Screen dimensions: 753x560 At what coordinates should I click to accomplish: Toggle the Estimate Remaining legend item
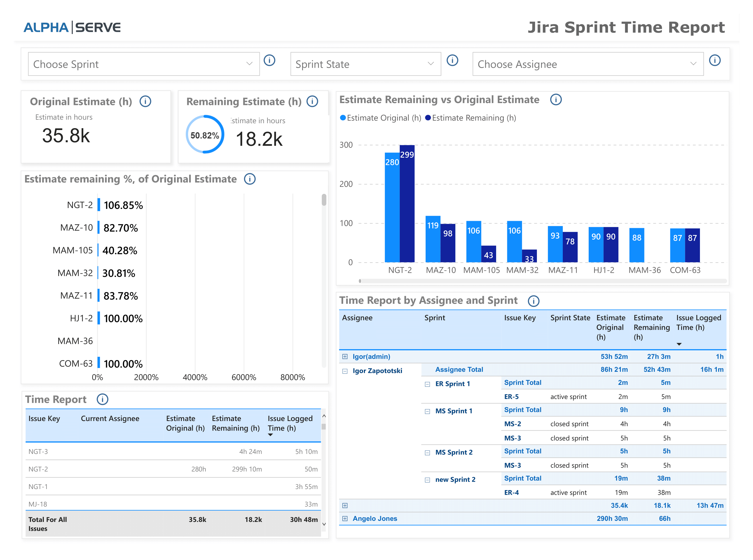(471, 117)
